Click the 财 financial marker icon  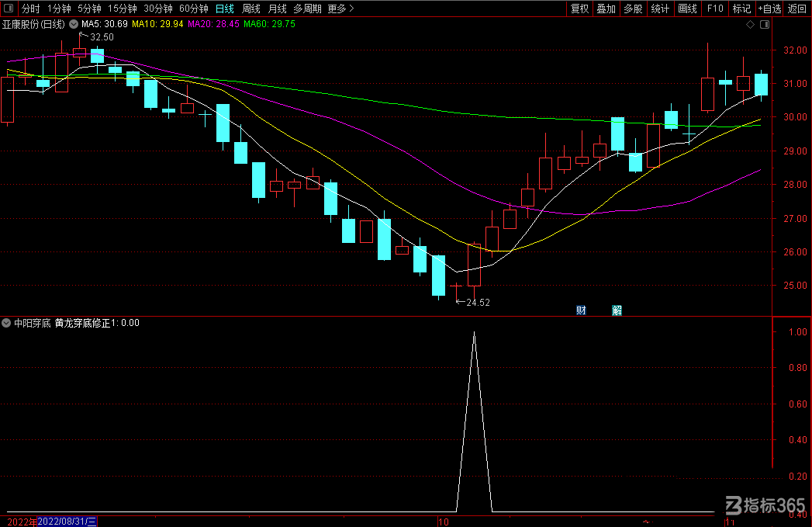click(581, 310)
